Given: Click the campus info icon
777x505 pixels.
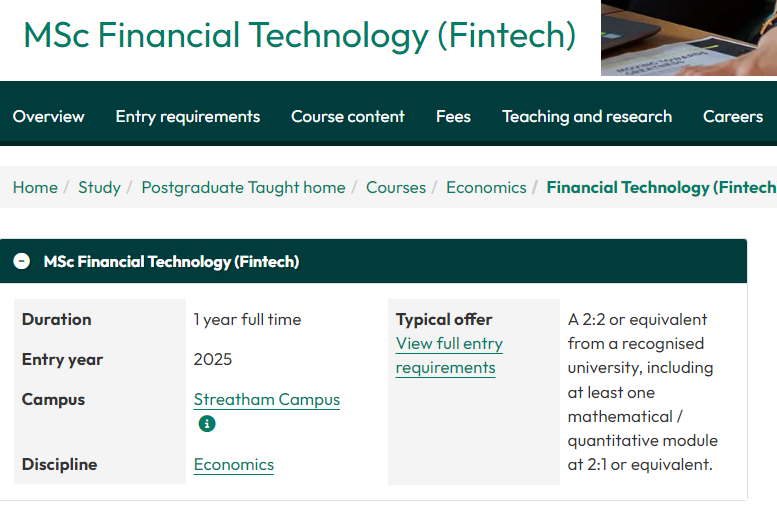Looking at the screenshot, I should click(x=207, y=424).
